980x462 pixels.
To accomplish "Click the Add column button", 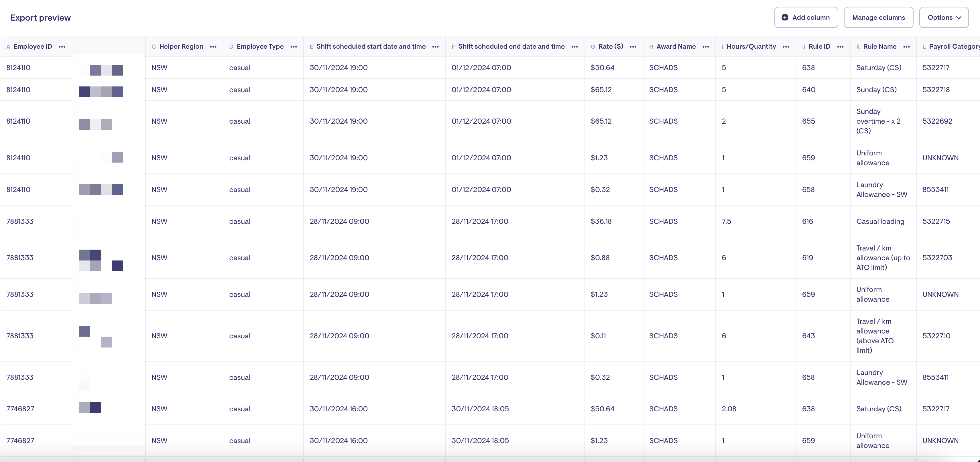I will (x=806, y=17).
